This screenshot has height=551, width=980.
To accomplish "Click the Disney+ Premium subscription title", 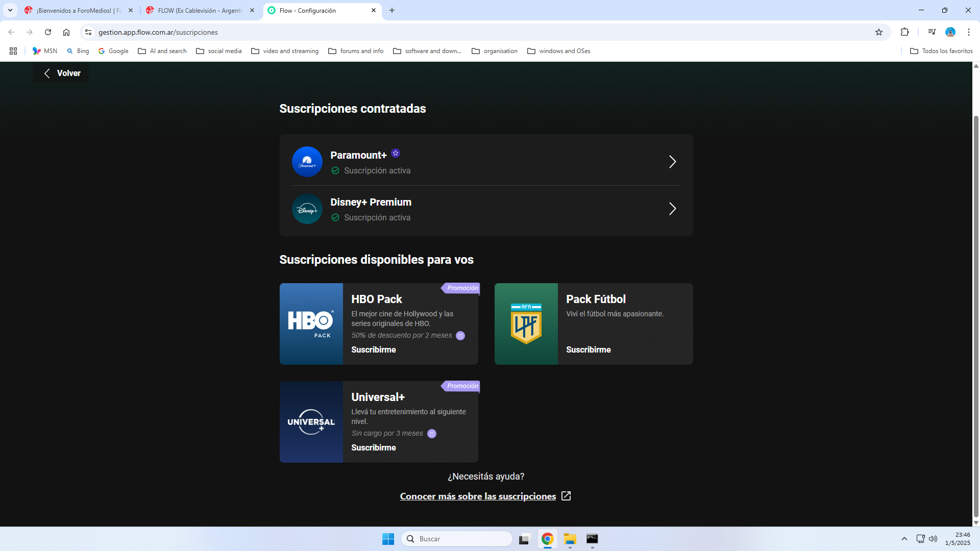I will (371, 202).
